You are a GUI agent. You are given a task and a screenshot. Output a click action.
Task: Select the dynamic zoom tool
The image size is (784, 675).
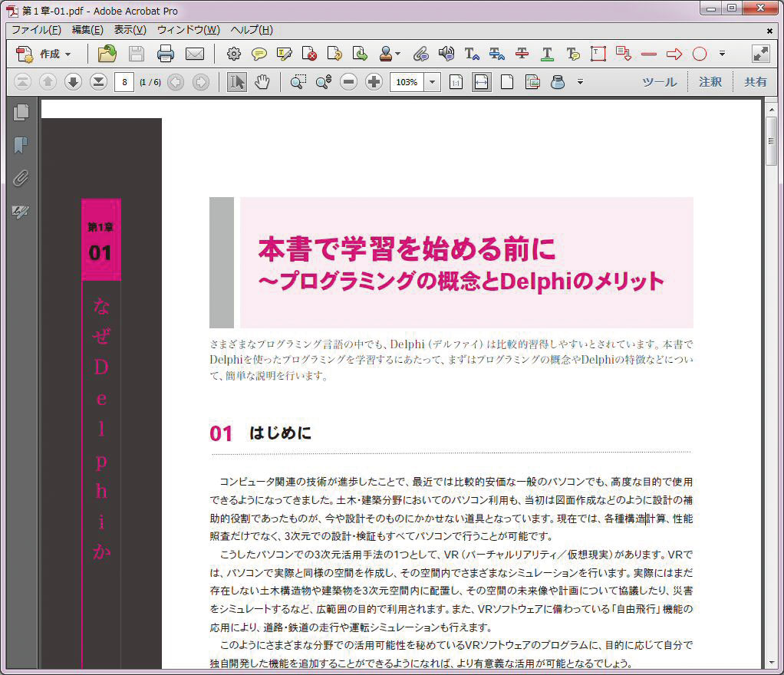[x=324, y=82]
